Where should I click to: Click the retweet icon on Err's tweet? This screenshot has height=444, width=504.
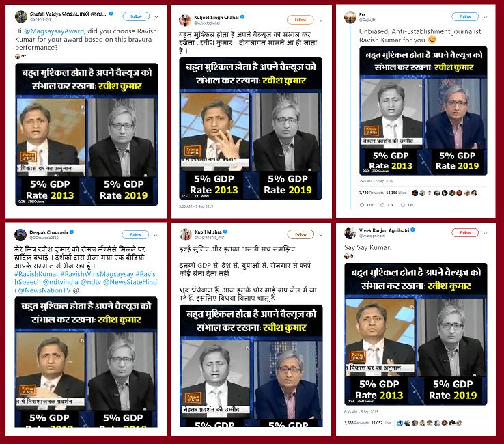[382, 205]
